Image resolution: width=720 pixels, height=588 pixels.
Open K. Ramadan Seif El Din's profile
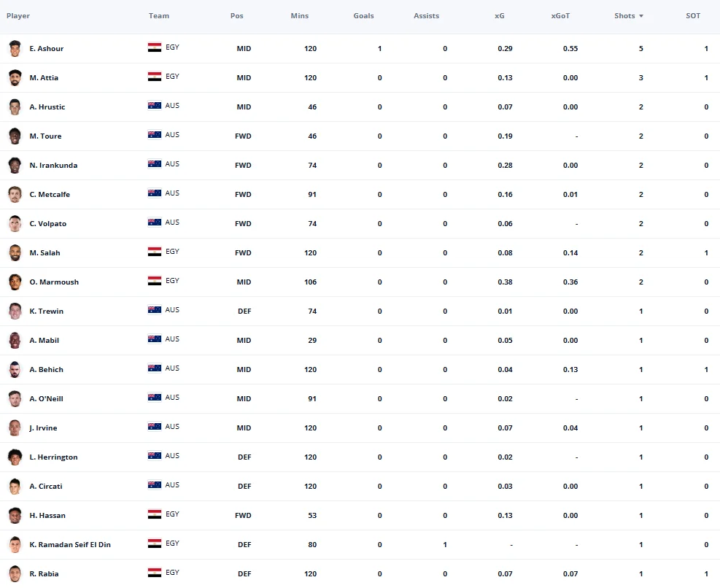pyautogui.click(x=70, y=545)
